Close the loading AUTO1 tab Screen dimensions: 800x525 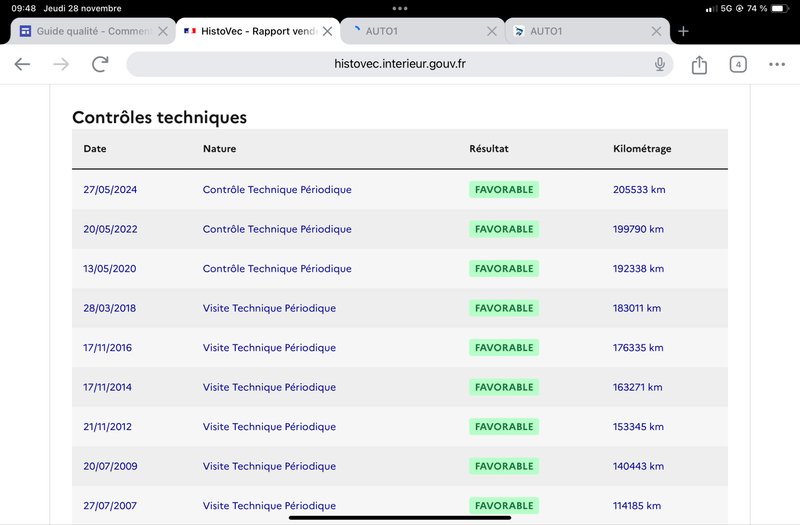[x=492, y=31]
